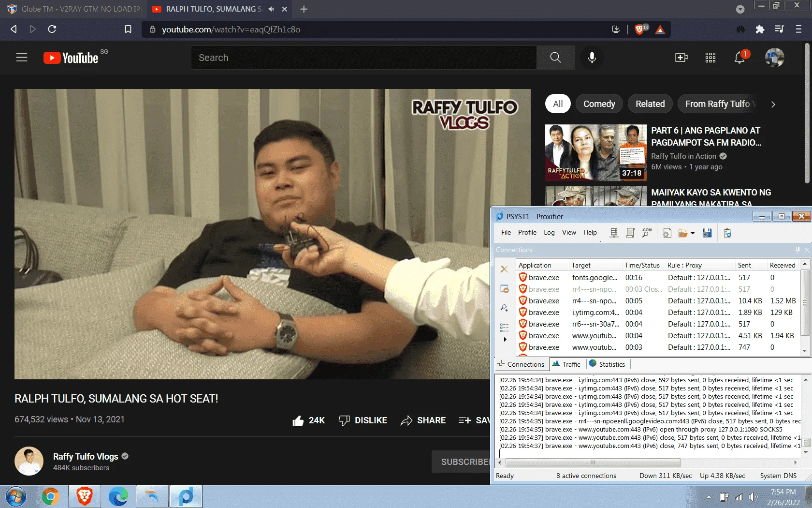Open Raffy Tulfo Vlogs channel name link

[86, 457]
